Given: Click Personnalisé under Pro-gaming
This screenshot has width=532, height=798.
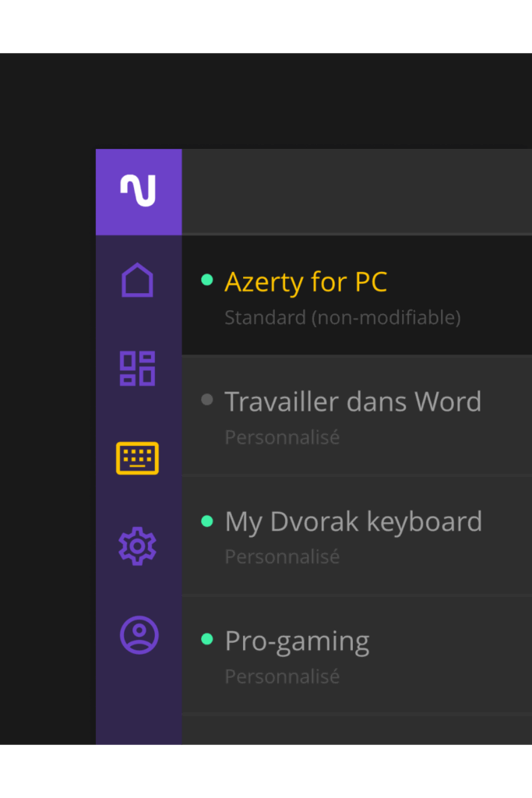Looking at the screenshot, I should coord(282,676).
